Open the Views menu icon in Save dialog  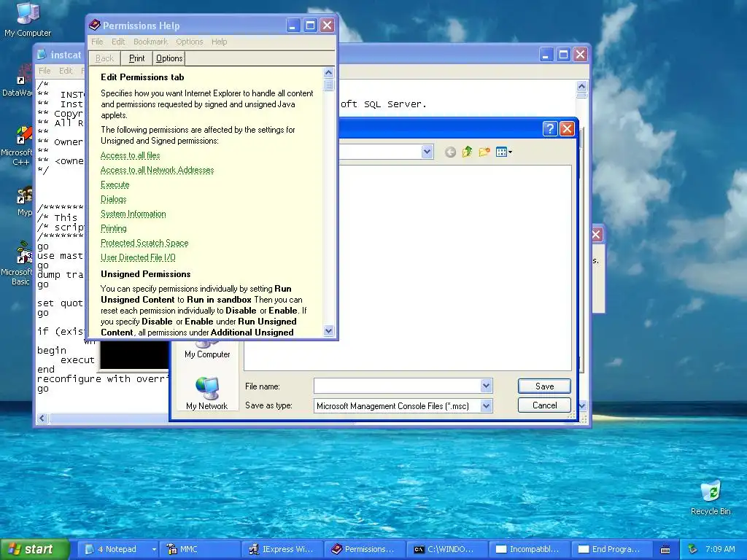point(503,152)
